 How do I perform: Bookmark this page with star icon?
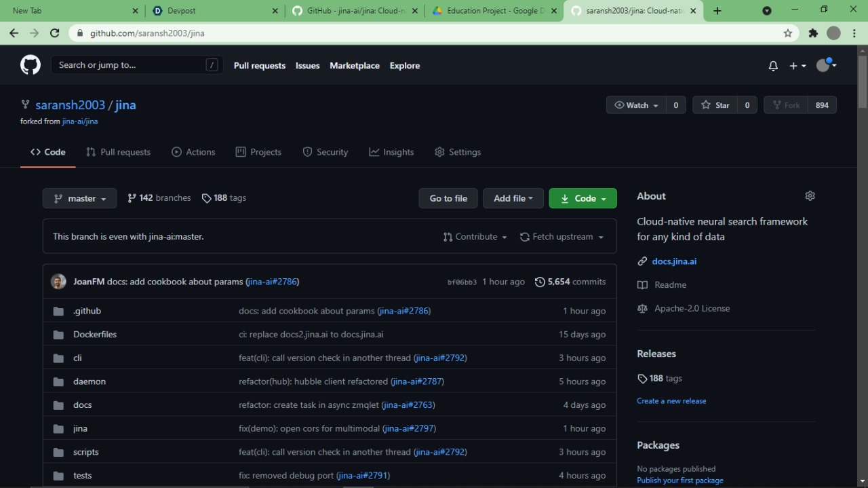788,33
